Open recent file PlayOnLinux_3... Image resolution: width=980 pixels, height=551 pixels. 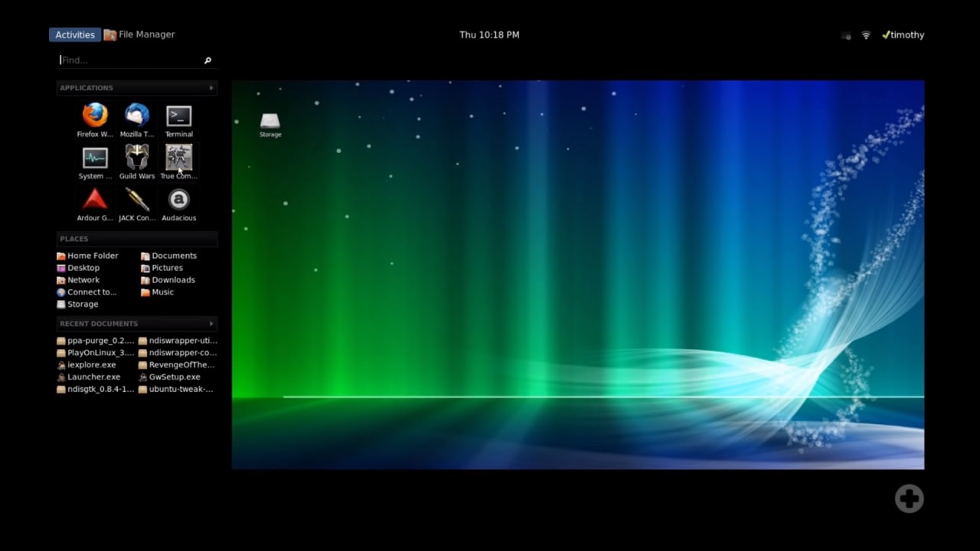click(x=96, y=353)
